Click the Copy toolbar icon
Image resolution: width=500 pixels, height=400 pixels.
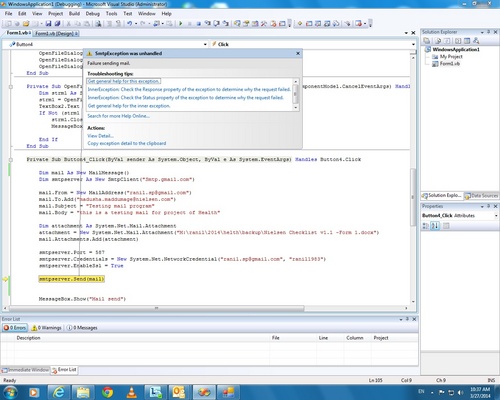[x=78, y=23]
